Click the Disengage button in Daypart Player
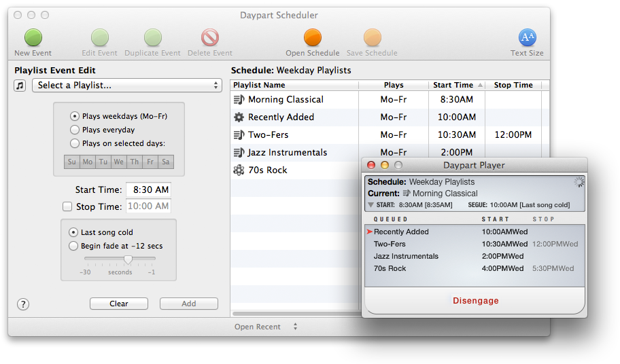Image resolution: width=620 pixels, height=364 pixels. [x=475, y=301]
